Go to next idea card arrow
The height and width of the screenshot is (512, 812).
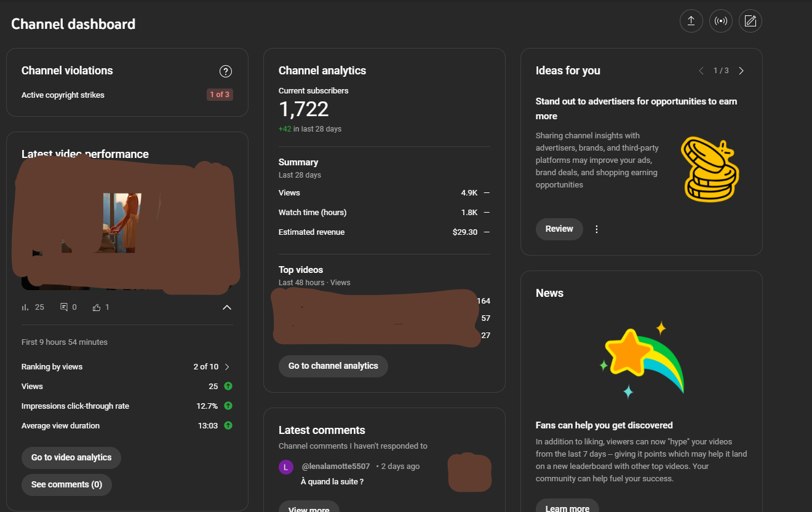(x=741, y=71)
